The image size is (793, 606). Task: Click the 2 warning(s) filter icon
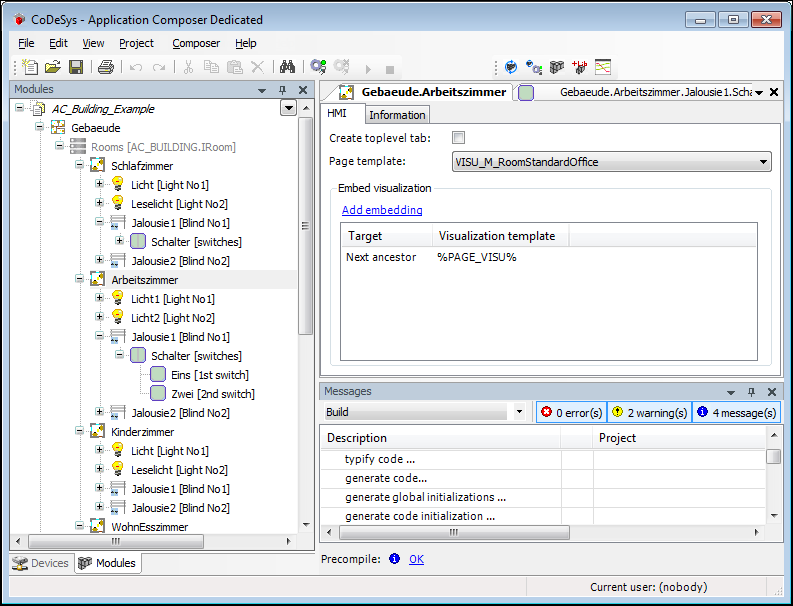click(618, 412)
